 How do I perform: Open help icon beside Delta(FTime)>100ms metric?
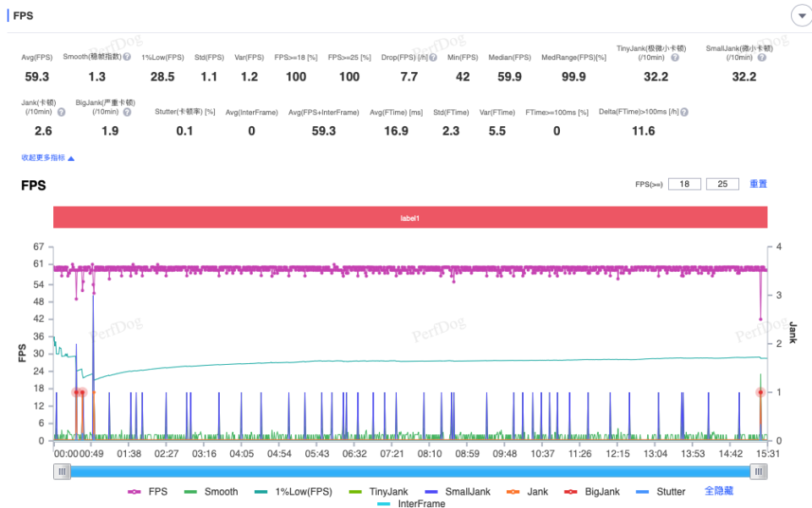tap(684, 112)
